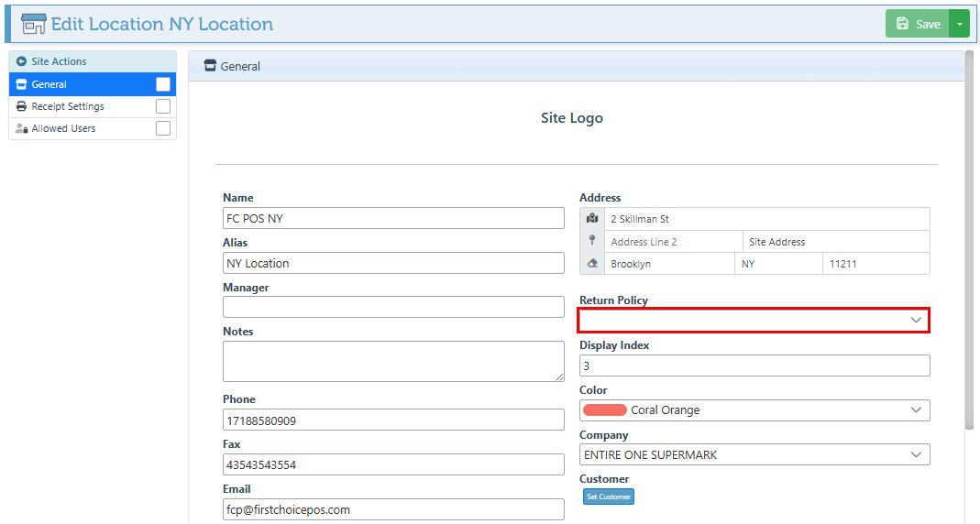Open the Color dropdown showing Coral Orange
This screenshot has height=524, width=980.
point(754,409)
